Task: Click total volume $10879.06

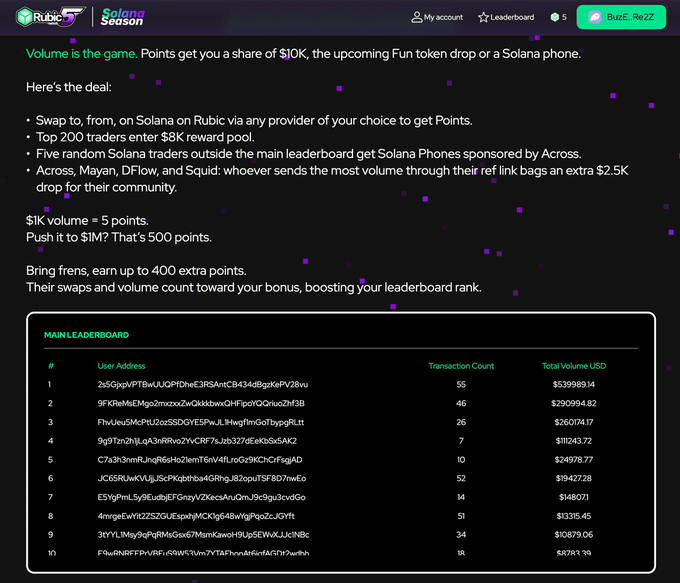Action: [574, 535]
